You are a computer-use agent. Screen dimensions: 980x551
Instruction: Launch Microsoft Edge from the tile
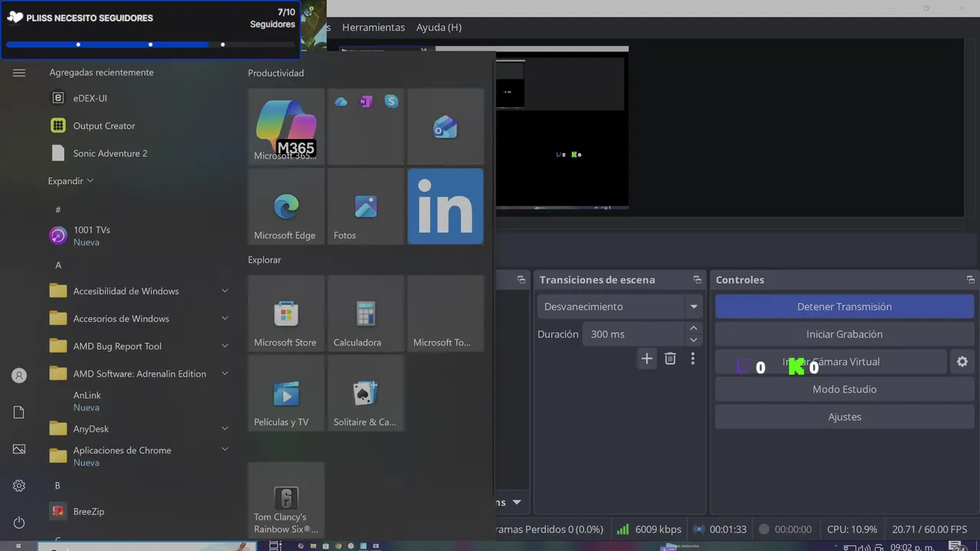286,207
